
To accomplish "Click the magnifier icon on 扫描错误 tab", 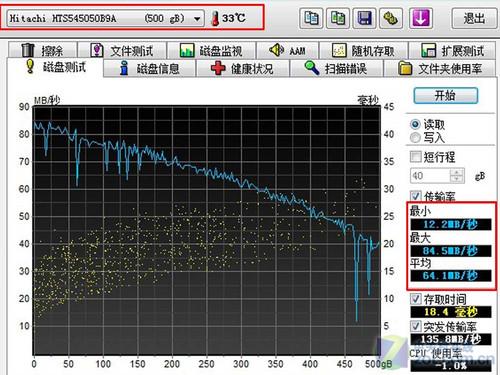I will tap(312, 68).
